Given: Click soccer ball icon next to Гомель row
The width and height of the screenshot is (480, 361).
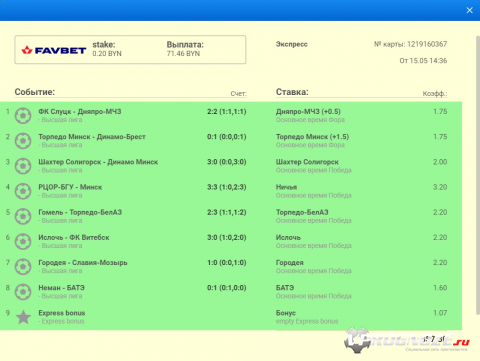Looking at the screenshot, I should pos(23,216).
